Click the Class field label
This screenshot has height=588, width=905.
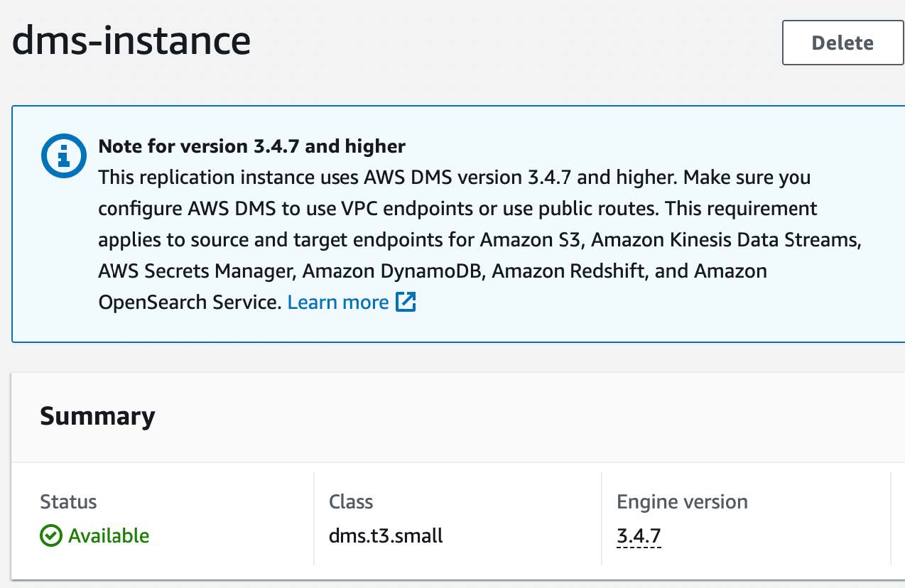352,501
